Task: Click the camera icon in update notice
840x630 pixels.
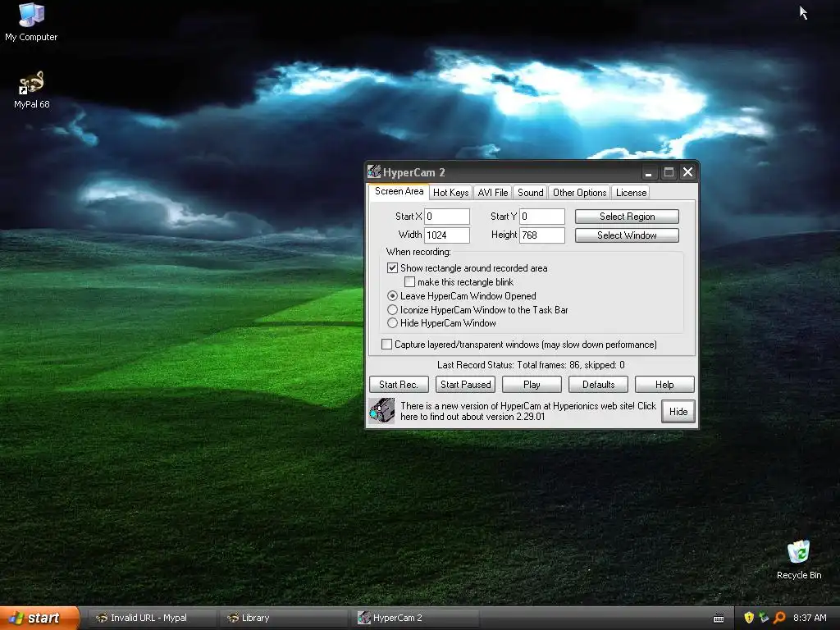Action: tap(382, 411)
